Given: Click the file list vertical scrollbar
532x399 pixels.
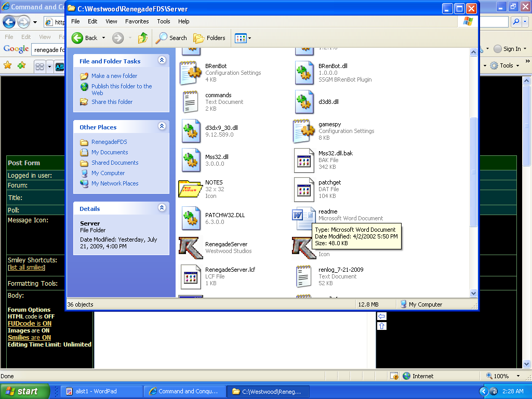Looking at the screenshot, I should [x=473, y=171].
